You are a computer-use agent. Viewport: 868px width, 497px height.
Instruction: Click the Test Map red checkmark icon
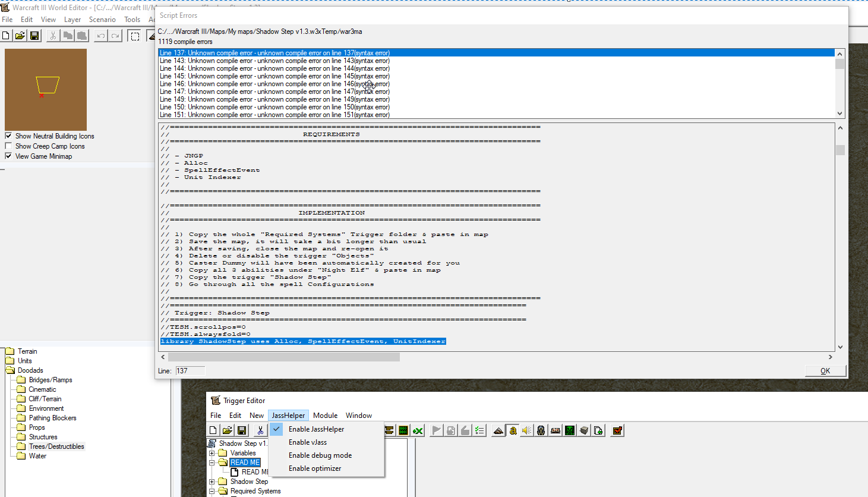617,430
